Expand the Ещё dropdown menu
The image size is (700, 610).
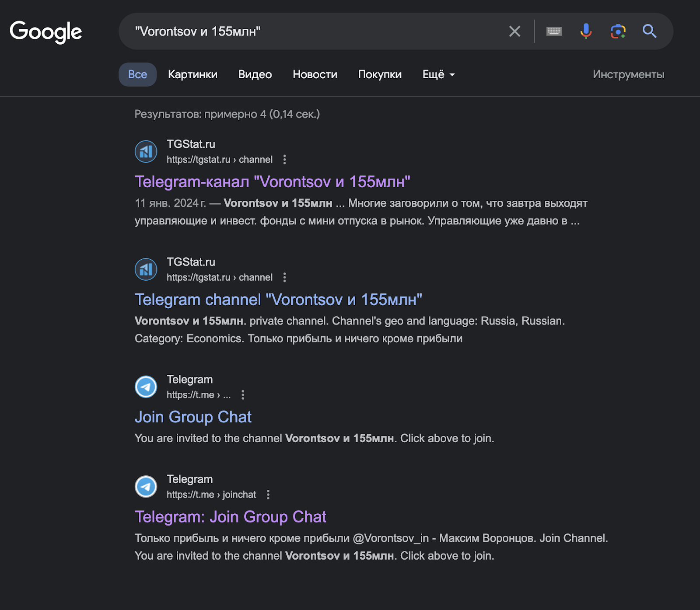tap(438, 74)
